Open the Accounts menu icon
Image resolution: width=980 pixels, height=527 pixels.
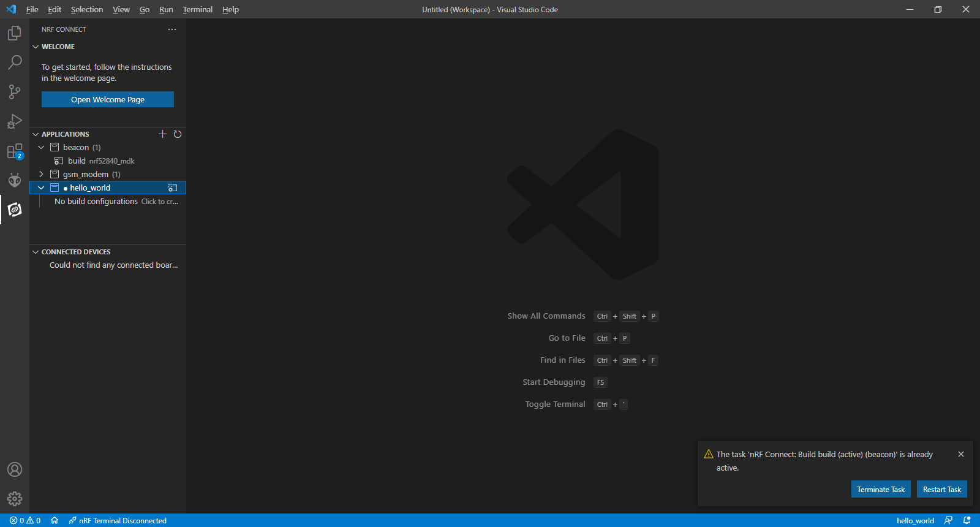pos(15,469)
